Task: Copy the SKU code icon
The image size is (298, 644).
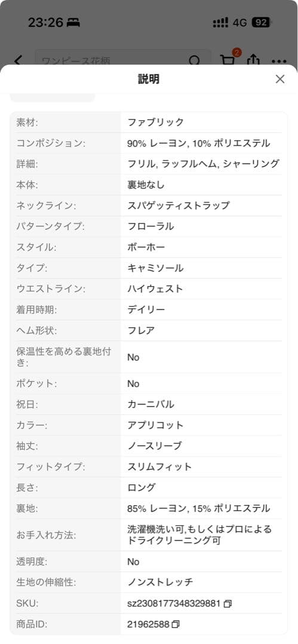Action: coord(228,603)
